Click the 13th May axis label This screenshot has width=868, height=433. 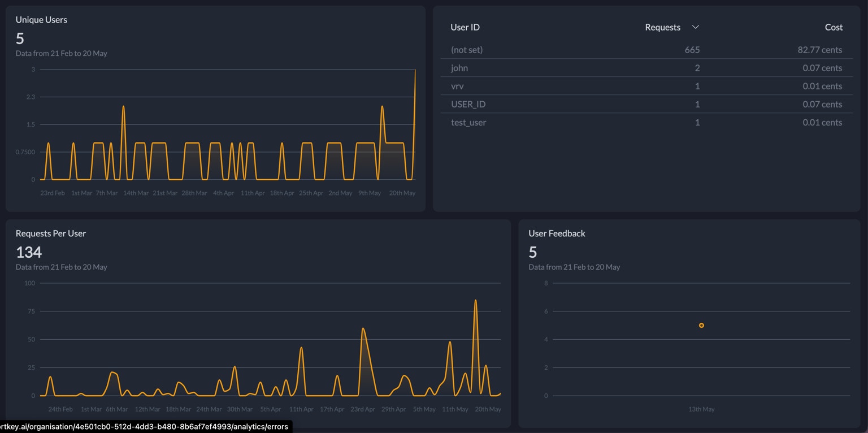pos(701,409)
